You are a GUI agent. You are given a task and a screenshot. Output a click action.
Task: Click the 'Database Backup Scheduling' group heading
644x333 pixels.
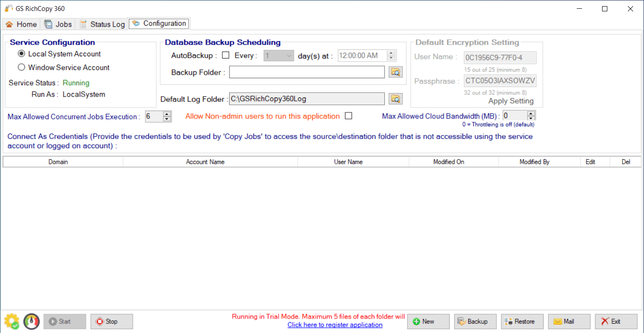coord(223,42)
